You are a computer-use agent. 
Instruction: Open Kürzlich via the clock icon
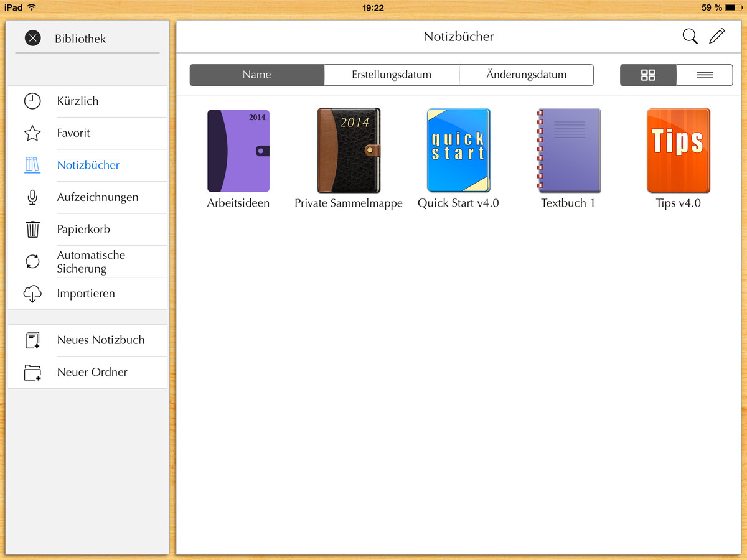click(x=32, y=101)
